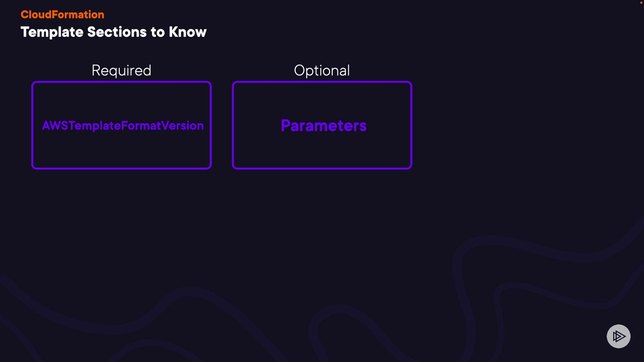Click the word "to" in title

point(158,32)
